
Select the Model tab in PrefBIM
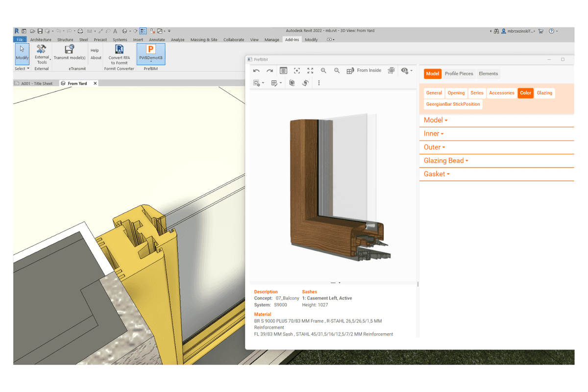[433, 74]
